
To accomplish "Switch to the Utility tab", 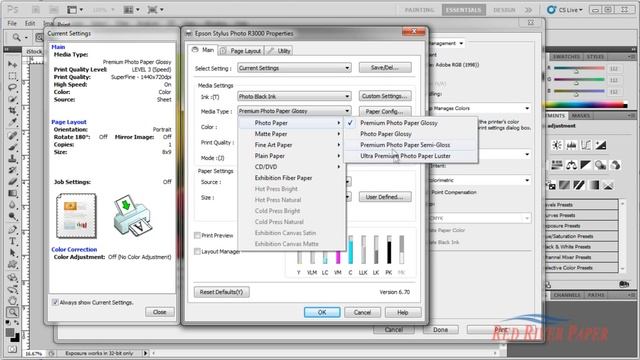I will click(279, 51).
